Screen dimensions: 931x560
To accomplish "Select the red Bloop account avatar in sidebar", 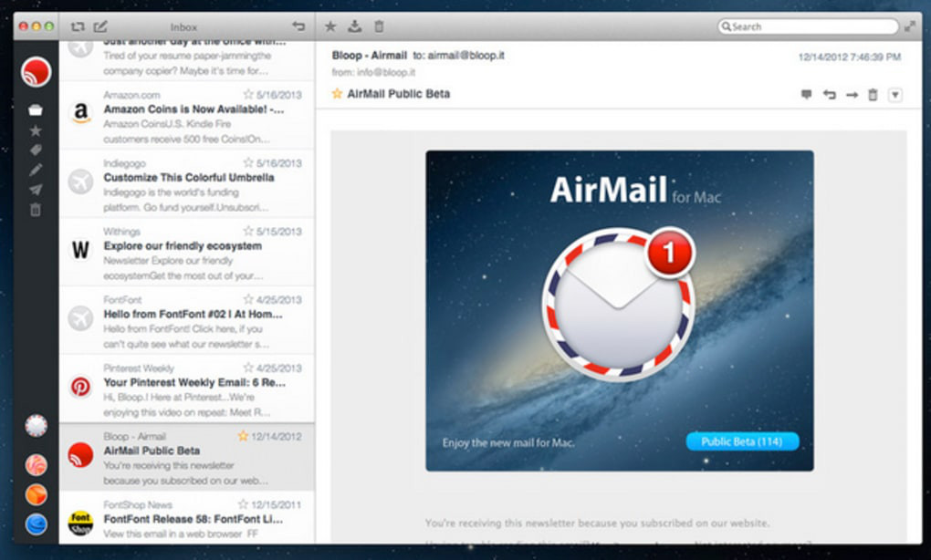I will pyautogui.click(x=37, y=72).
